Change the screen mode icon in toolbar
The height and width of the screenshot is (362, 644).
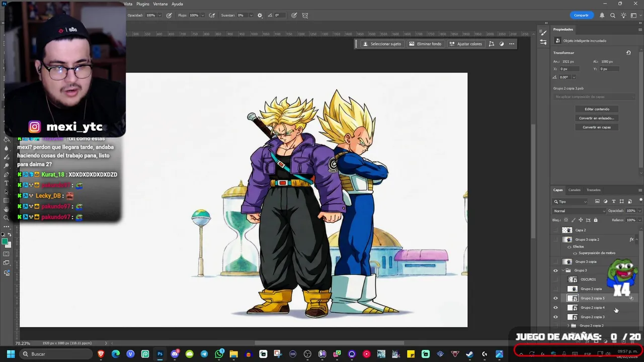pos(6,263)
